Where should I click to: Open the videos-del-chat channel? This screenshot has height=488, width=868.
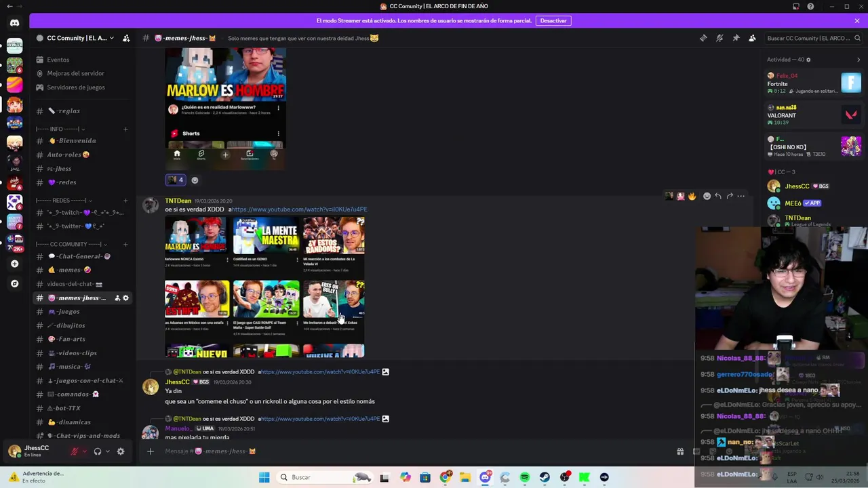[82, 284]
